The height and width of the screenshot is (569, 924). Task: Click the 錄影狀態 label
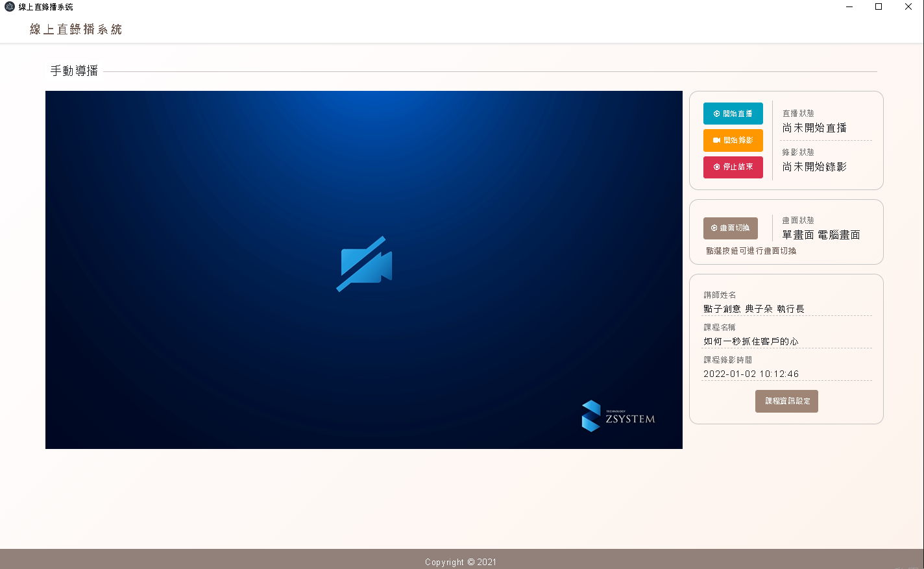pyautogui.click(x=798, y=152)
